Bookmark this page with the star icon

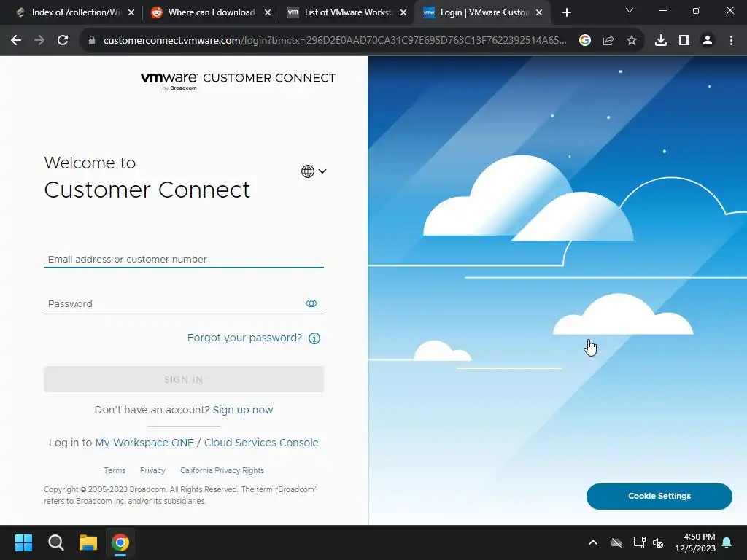(632, 41)
